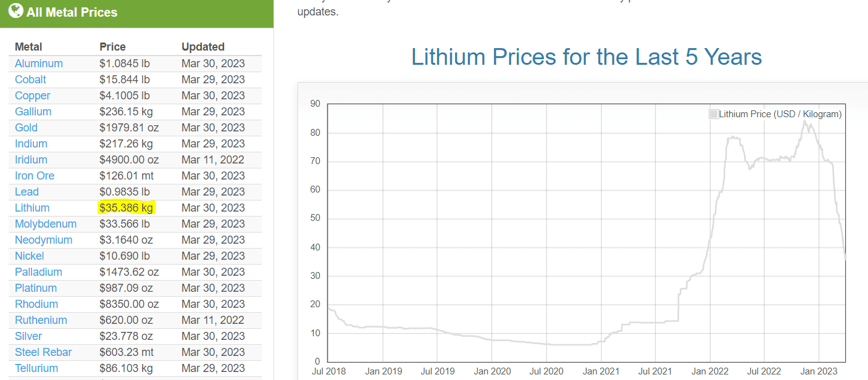Open the Molybdenum price page
This screenshot has height=380, width=868.
coord(46,224)
